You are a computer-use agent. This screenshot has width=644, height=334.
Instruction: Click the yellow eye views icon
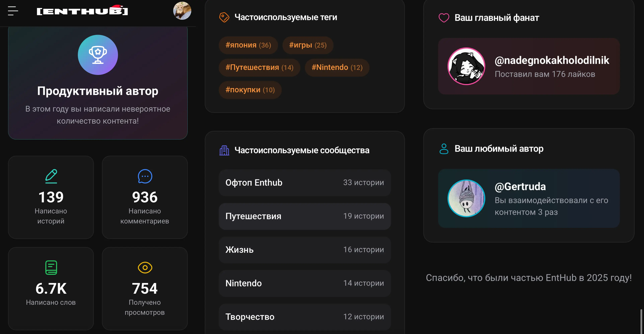point(145,268)
